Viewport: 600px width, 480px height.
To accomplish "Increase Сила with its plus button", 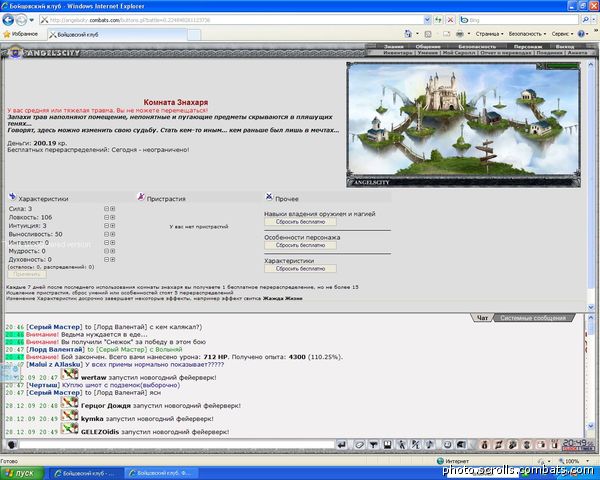I will pos(113,209).
